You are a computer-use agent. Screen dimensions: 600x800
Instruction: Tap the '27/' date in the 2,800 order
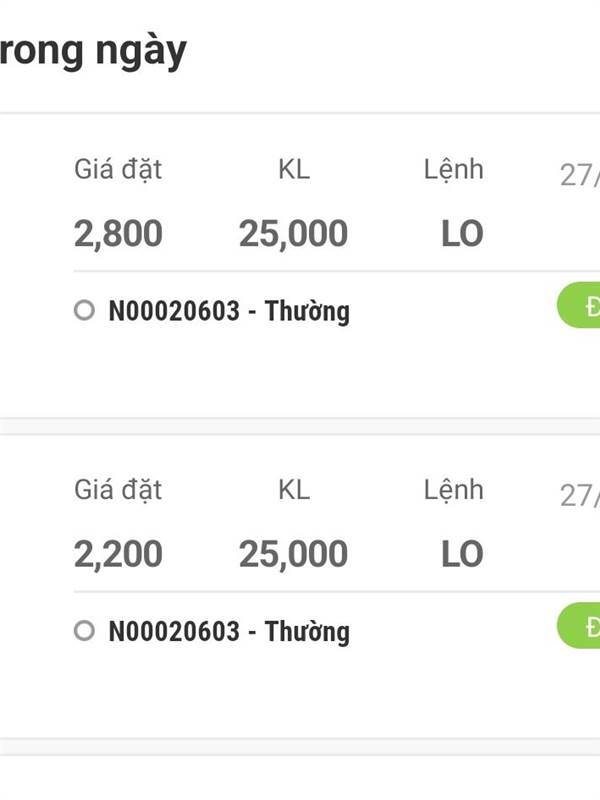pyautogui.click(x=579, y=176)
